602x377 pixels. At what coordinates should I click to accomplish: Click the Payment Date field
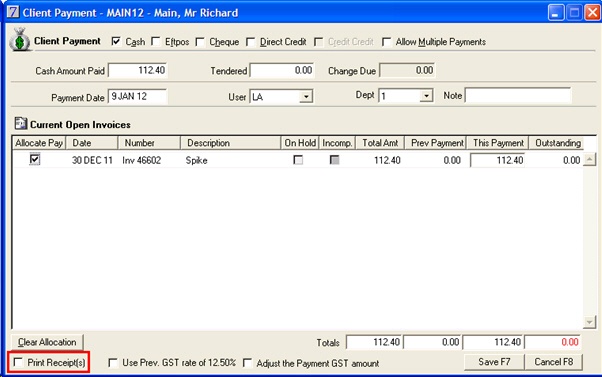[137, 96]
